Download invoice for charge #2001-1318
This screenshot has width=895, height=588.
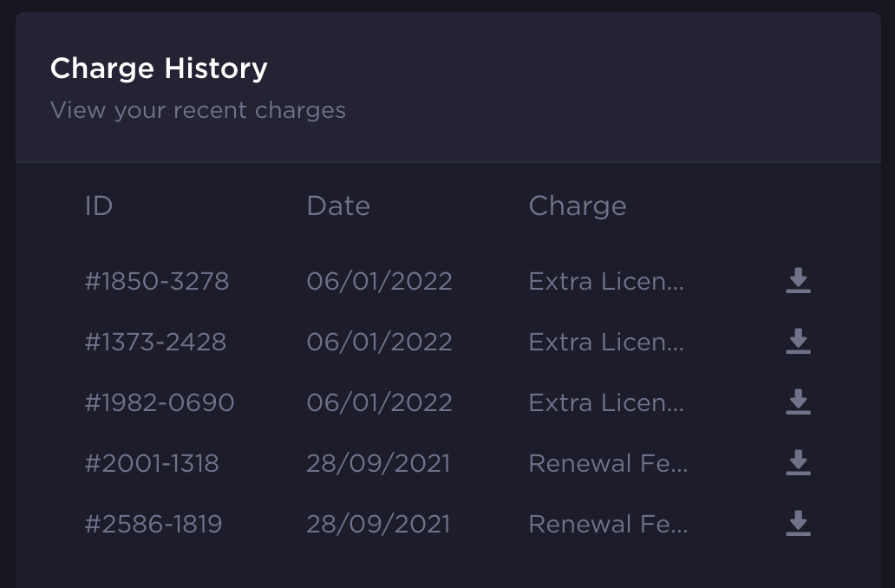(798, 462)
